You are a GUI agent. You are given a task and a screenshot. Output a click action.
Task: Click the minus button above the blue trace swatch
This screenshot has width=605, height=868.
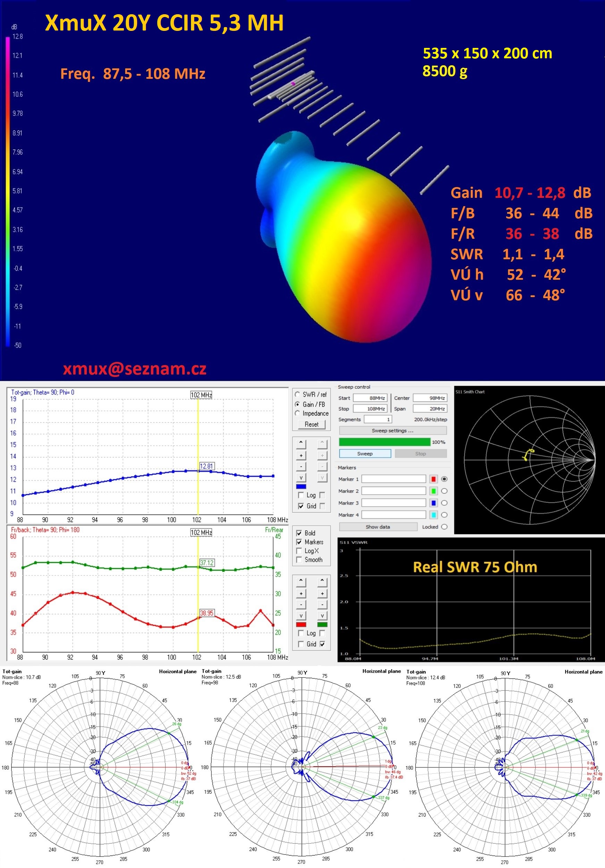301,466
